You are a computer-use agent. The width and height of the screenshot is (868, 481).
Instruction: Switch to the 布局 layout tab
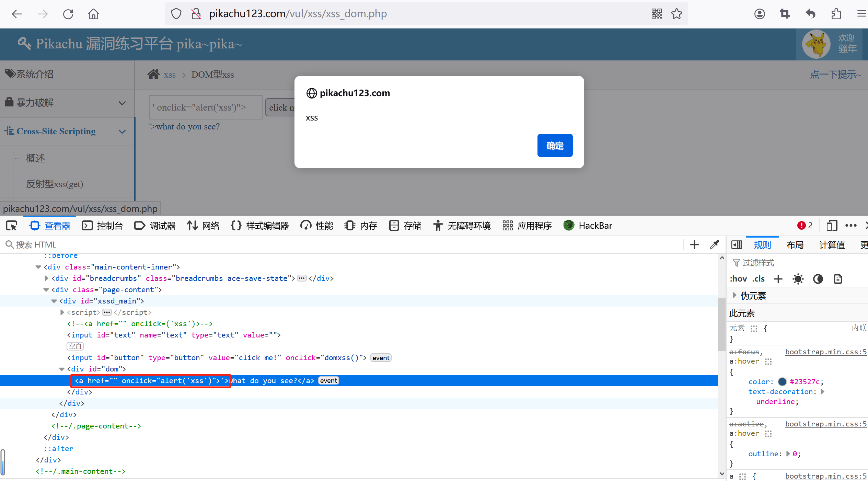(795, 245)
